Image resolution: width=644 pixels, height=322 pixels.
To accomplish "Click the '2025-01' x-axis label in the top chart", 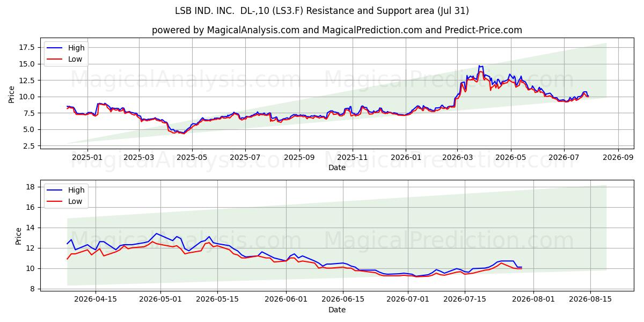I will (86, 158).
